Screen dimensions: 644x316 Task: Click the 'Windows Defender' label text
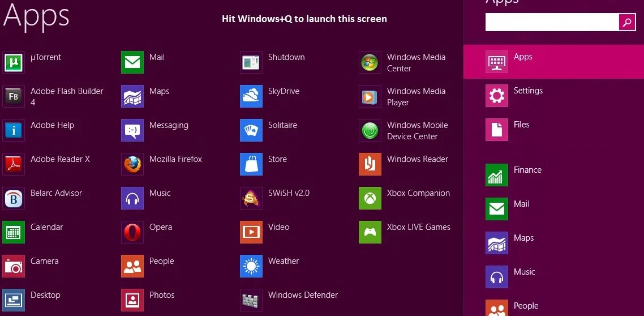point(303,295)
